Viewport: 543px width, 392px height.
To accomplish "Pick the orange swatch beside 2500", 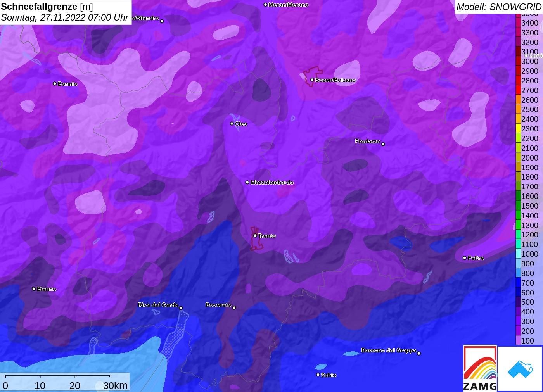I will [x=518, y=109].
